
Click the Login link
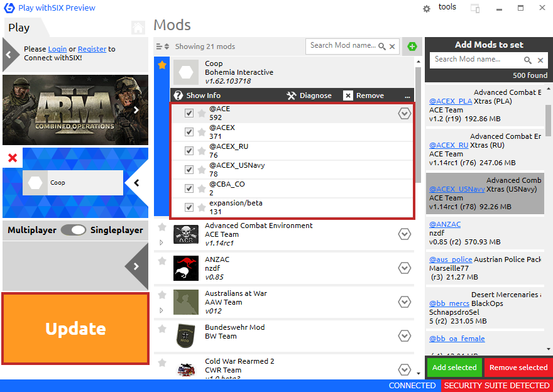[x=57, y=49]
